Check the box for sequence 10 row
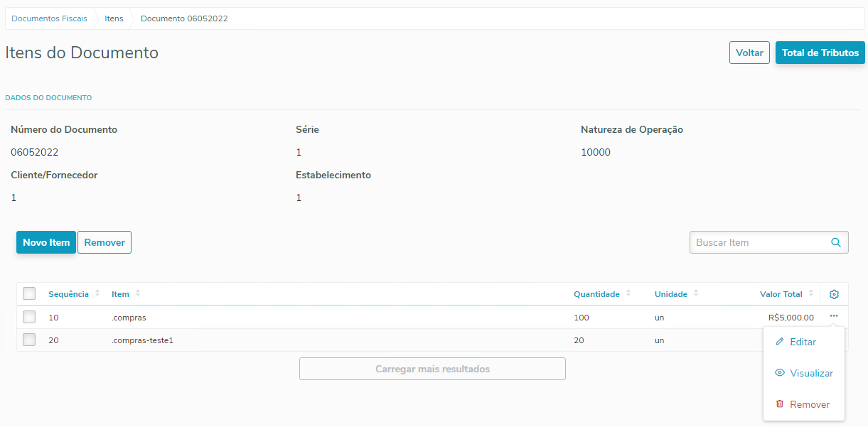 pos(29,317)
